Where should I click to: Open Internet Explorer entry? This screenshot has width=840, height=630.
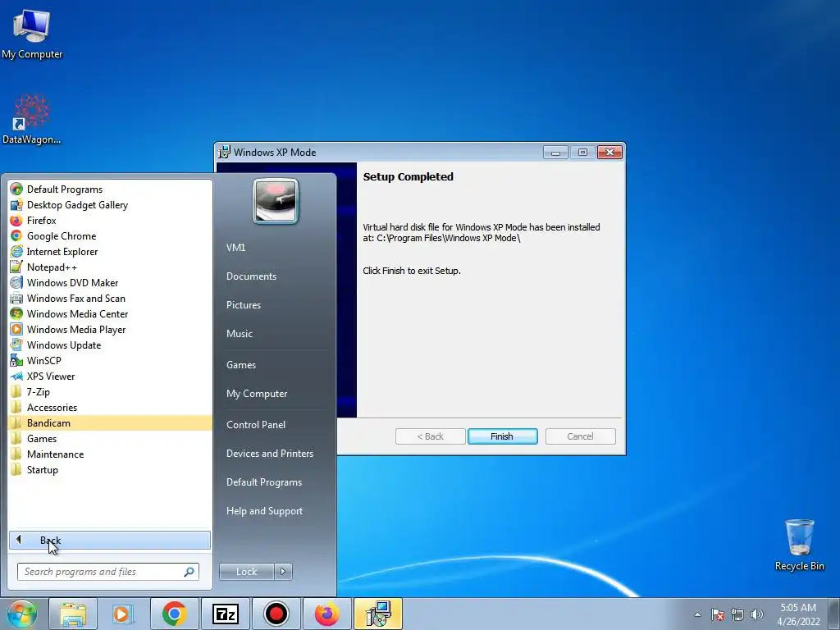(110, 251)
